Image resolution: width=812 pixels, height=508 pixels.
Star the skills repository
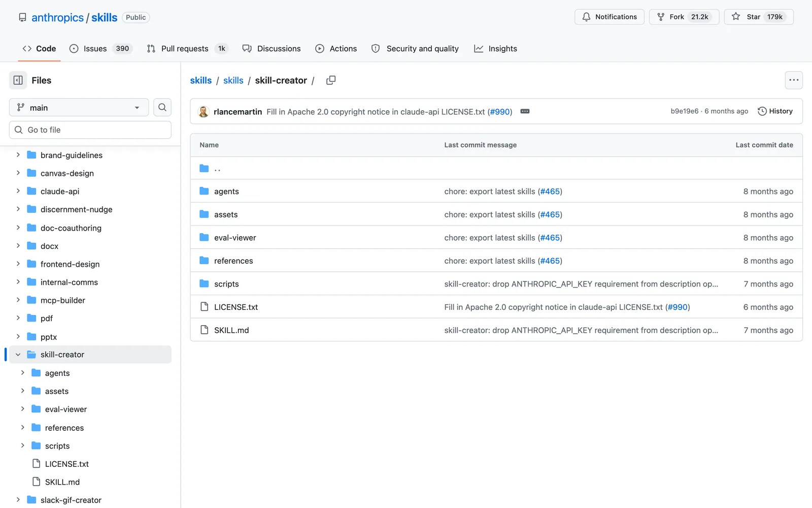(x=759, y=17)
